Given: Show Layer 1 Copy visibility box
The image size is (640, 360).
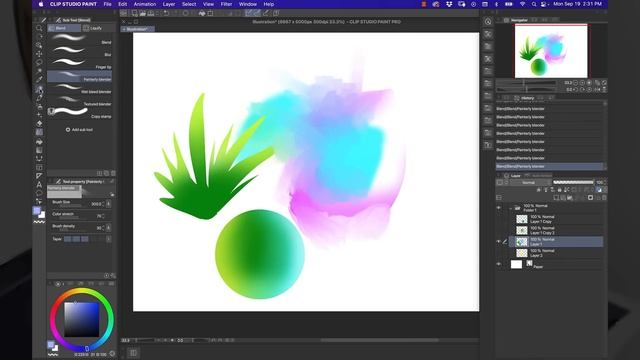Looking at the screenshot, I should coord(499,219).
